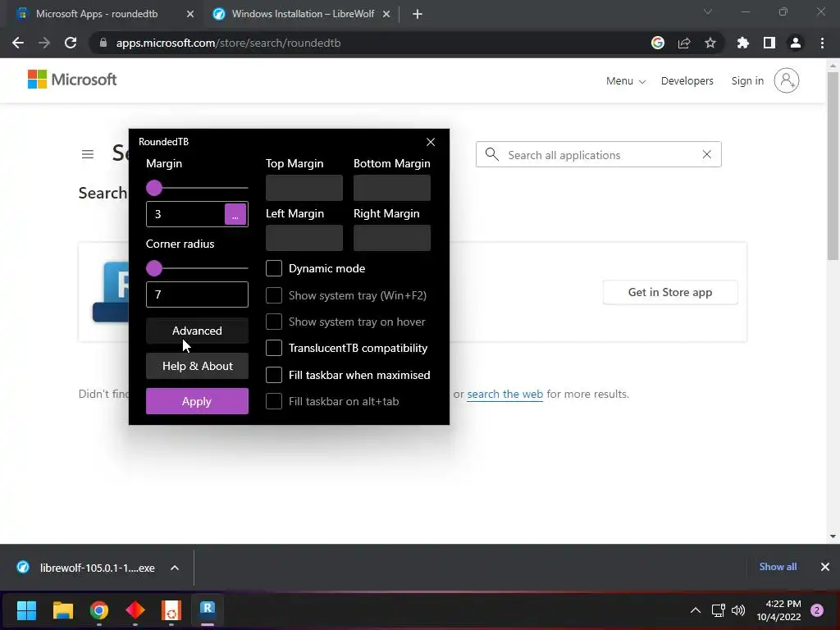The image size is (840, 630).
Task: Toggle the browser side panel icon
Action: (769, 43)
